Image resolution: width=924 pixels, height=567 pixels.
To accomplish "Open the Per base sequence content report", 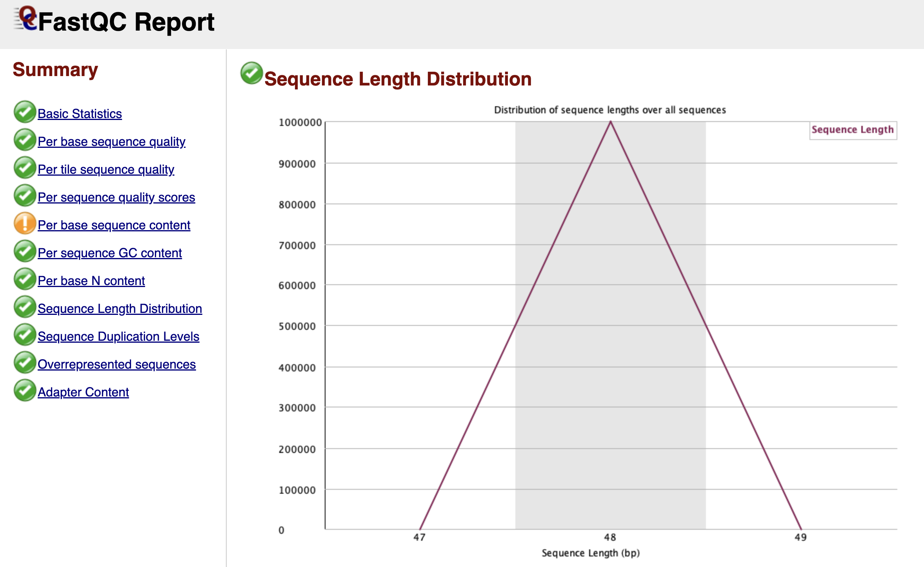I will [x=114, y=225].
